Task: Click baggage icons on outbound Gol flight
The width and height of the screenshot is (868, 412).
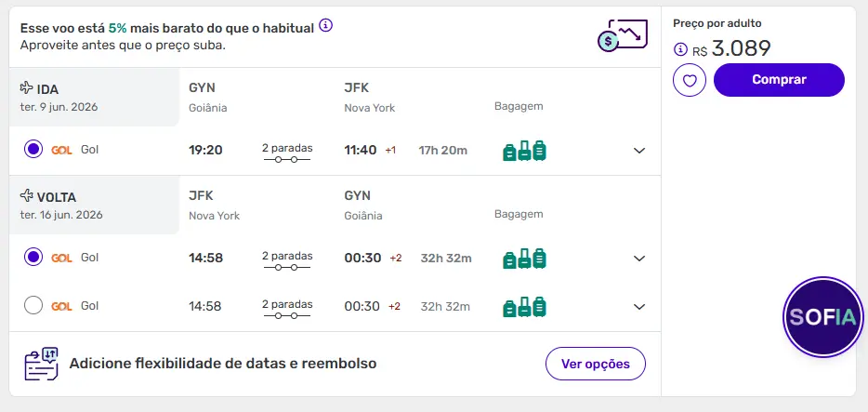Action: click(524, 151)
